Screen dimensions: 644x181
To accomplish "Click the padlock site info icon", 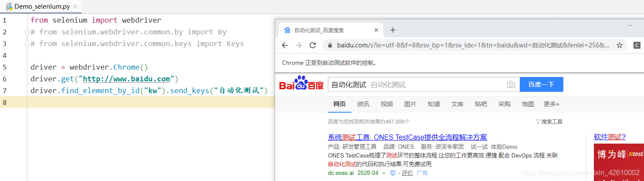I will pyautogui.click(x=330, y=45).
